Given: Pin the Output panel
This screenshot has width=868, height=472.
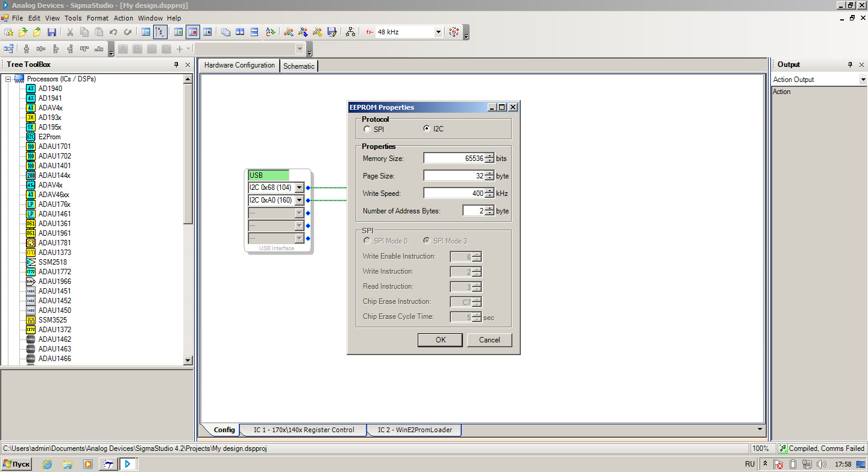Looking at the screenshot, I should click(850, 65).
